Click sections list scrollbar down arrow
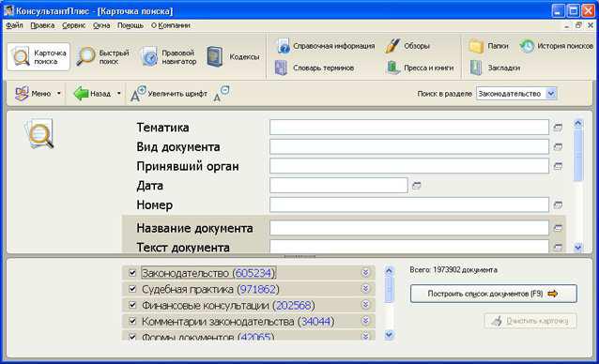The width and height of the screenshot is (599, 364). pyautogui.click(x=389, y=335)
